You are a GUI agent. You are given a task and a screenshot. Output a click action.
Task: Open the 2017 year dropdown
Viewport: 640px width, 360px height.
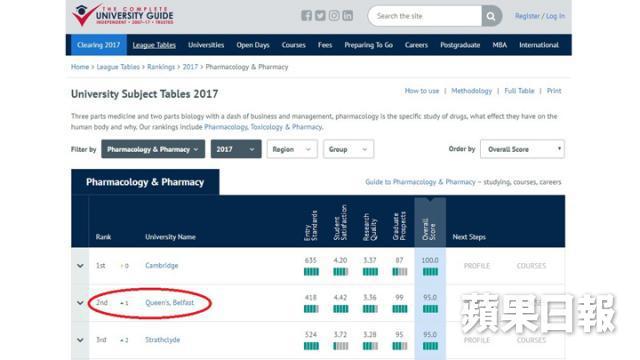coord(236,149)
